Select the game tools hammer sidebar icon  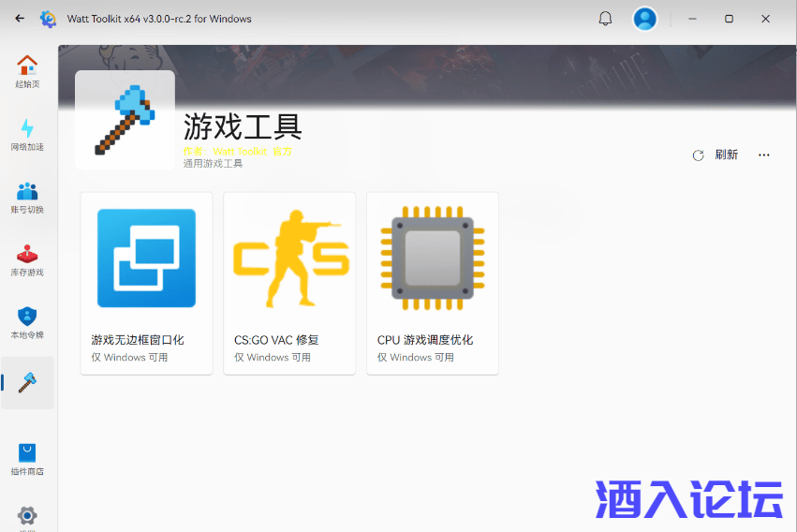pyautogui.click(x=27, y=382)
